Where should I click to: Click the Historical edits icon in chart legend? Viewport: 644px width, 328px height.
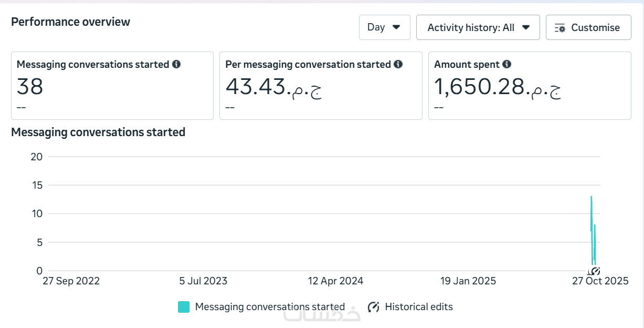pyautogui.click(x=374, y=307)
